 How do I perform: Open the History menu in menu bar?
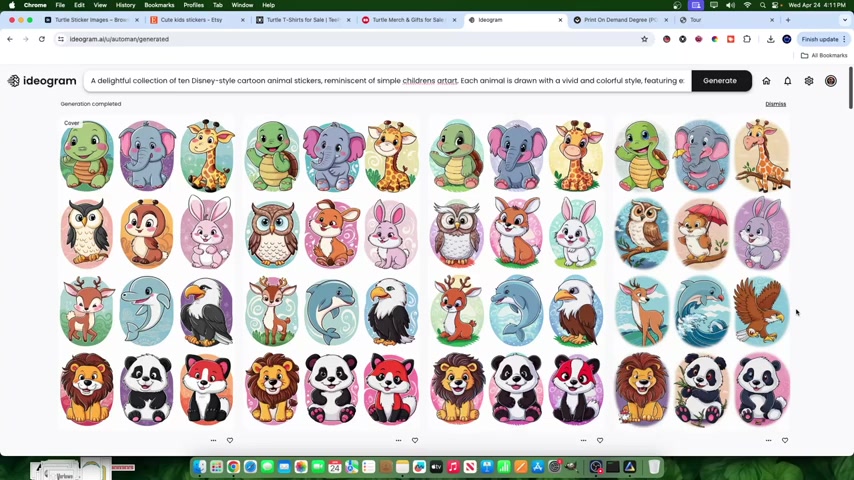tap(125, 5)
